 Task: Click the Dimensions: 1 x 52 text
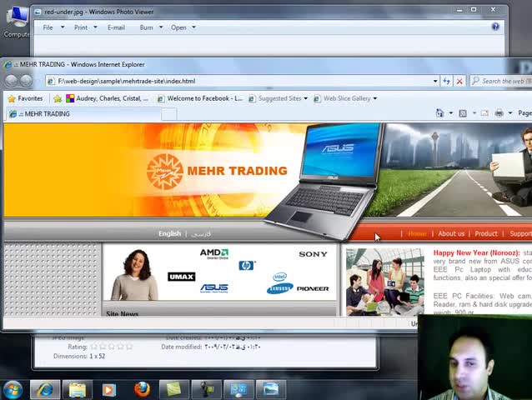click(79, 357)
